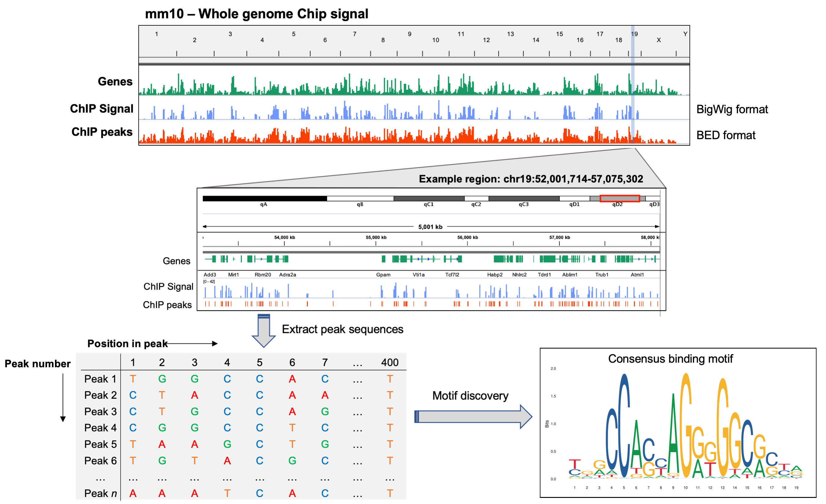Screen dimensions: 826x504
Task: Click the column 400 header in table
Action: click(x=389, y=362)
